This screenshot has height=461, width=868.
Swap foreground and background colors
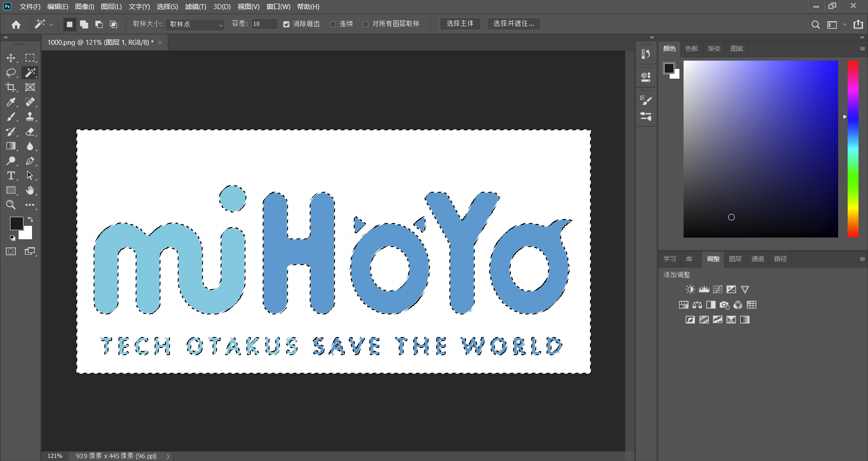tap(31, 219)
